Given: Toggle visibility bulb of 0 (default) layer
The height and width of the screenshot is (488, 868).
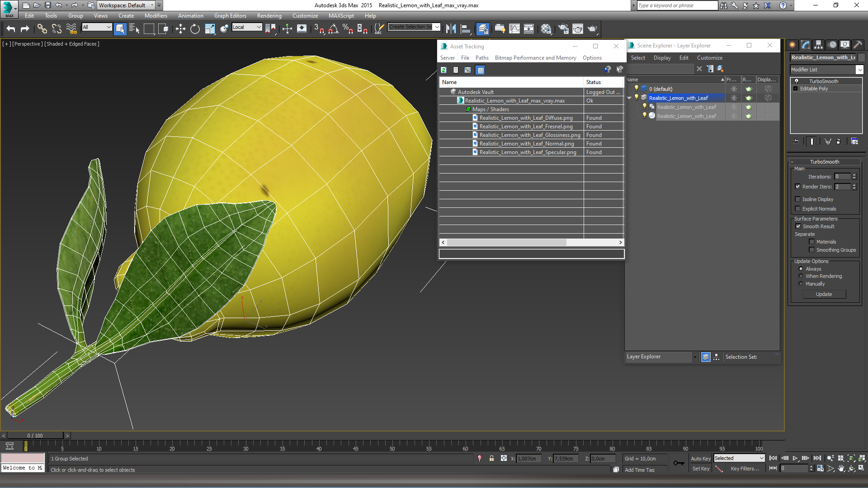Looking at the screenshot, I should pos(636,89).
